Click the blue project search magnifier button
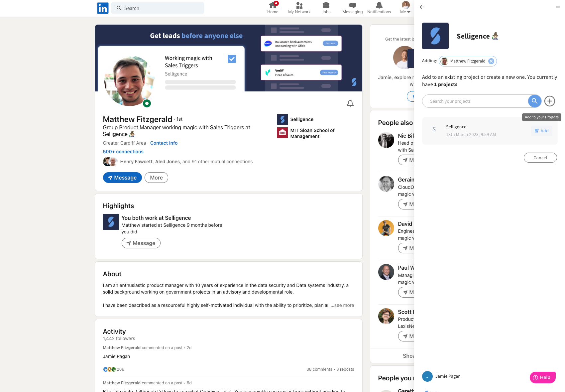The image size is (565, 392). (535, 101)
